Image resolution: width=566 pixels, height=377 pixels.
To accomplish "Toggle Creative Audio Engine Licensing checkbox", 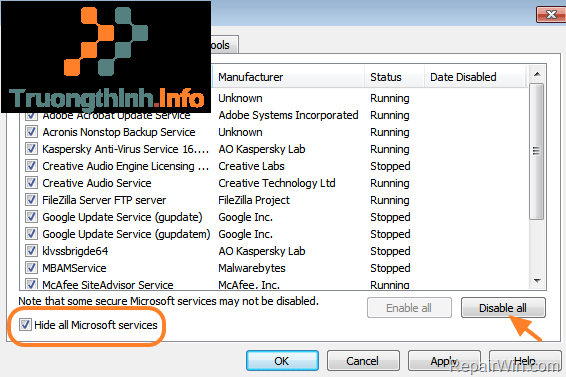I will [x=31, y=166].
